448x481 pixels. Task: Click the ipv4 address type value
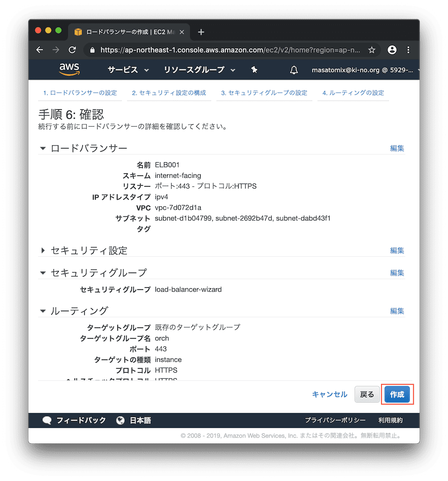pos(161,197)
